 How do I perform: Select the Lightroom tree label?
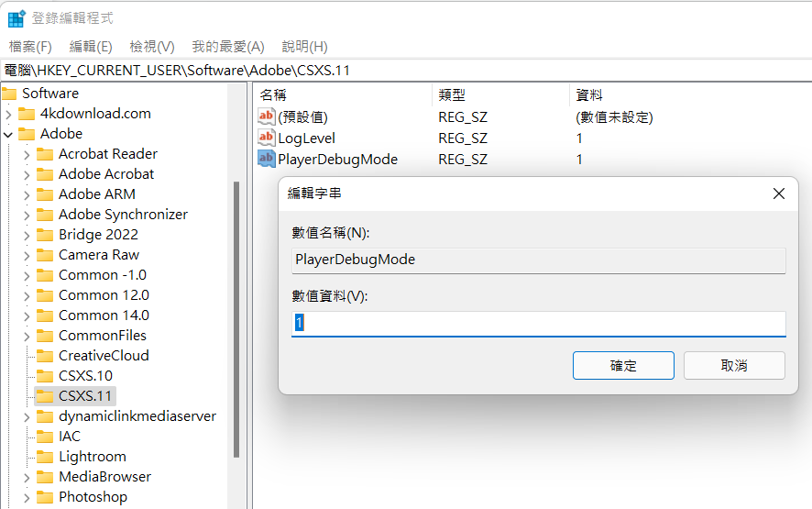[x=93, y=457]
